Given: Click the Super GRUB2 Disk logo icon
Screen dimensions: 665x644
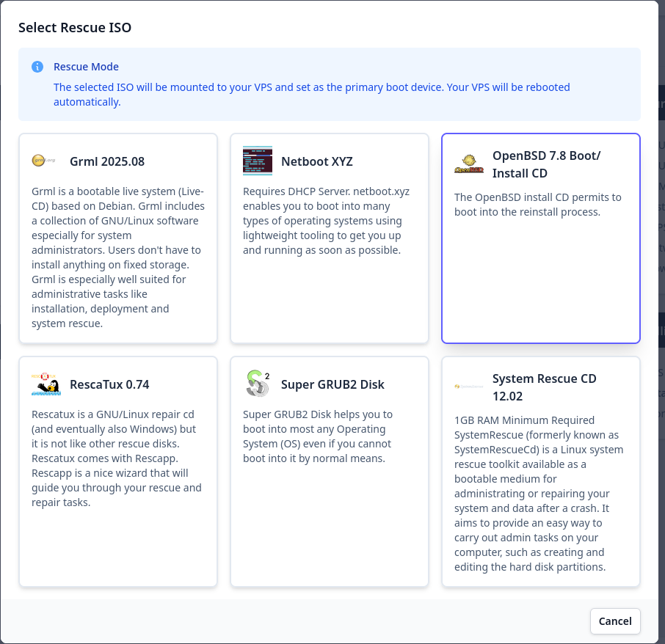Looking at the screenshot, I should pos(258,384).
